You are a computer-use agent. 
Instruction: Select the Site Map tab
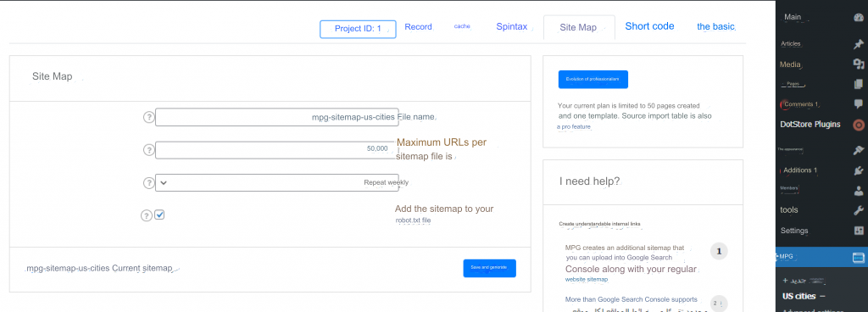point(578,27)
